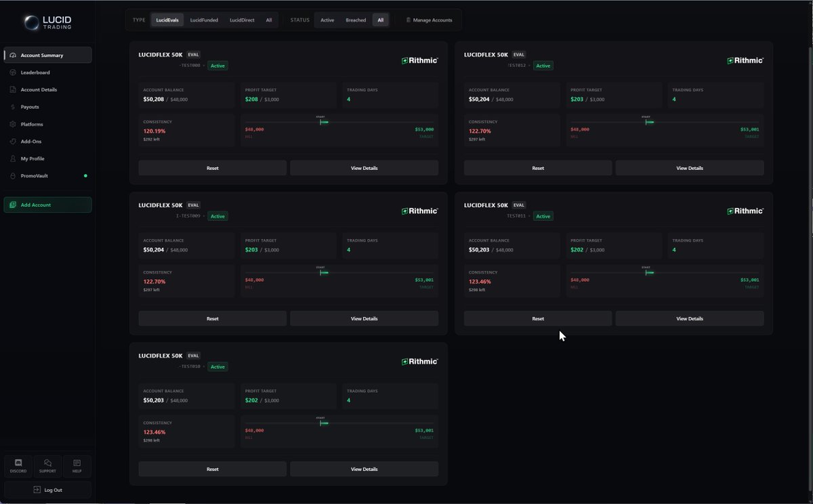Reset the TEST012 account
The width and height of the screenshot is (813, 504).
click(538, 168)
